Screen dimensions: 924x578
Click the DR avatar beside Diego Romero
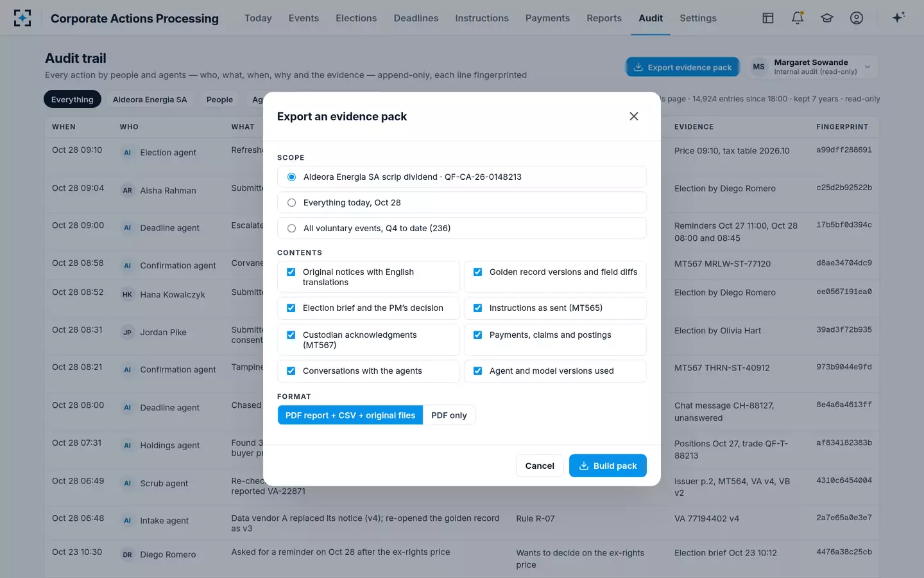(x=127, y=555)
